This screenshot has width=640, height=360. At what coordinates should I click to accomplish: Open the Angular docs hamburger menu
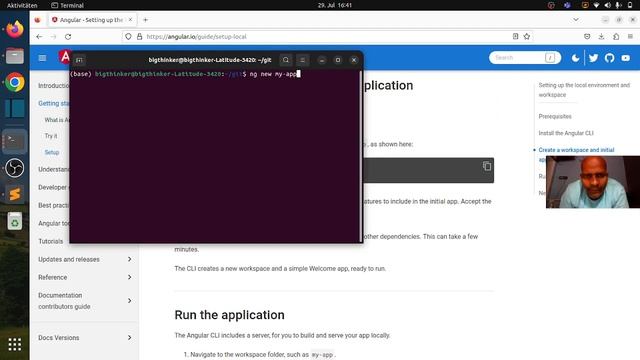(x=42, y=58)
